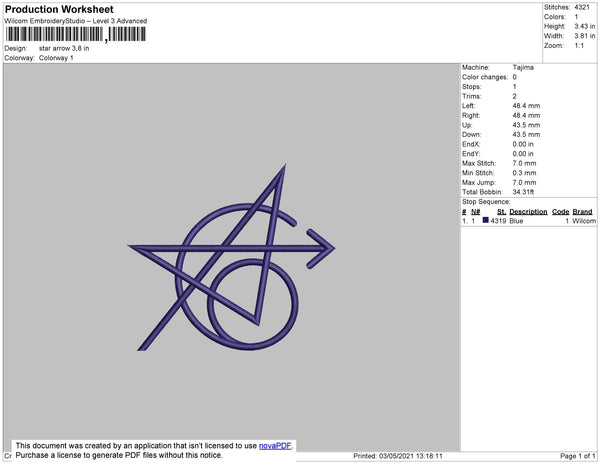The height and width of the screenshot is (464, 600).
Task: Click 'Wilcom EmbroideryStudio – Level 3 Advanced' text
Action: coord(76,21)
